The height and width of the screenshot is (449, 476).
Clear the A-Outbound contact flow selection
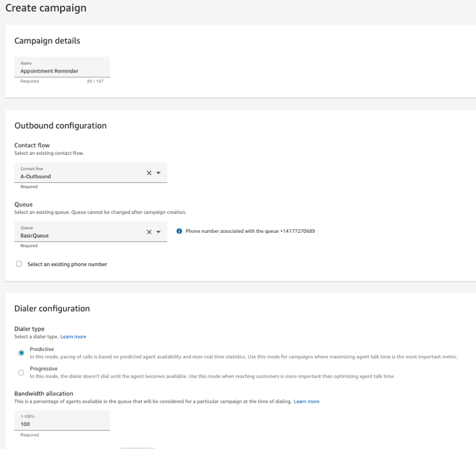149,173
